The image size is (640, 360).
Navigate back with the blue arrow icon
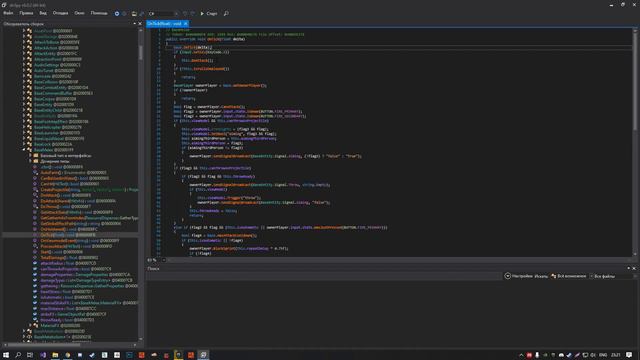[x=117, y=13]
